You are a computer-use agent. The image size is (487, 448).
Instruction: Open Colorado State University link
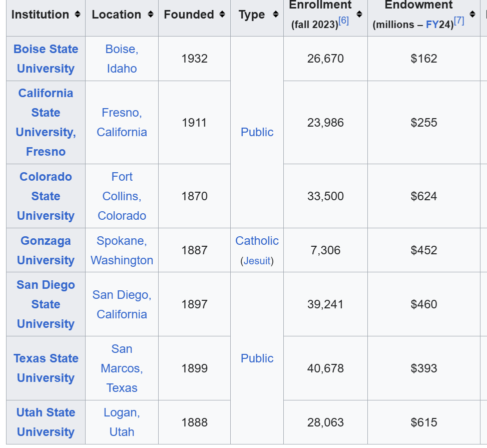pos(46,196)
